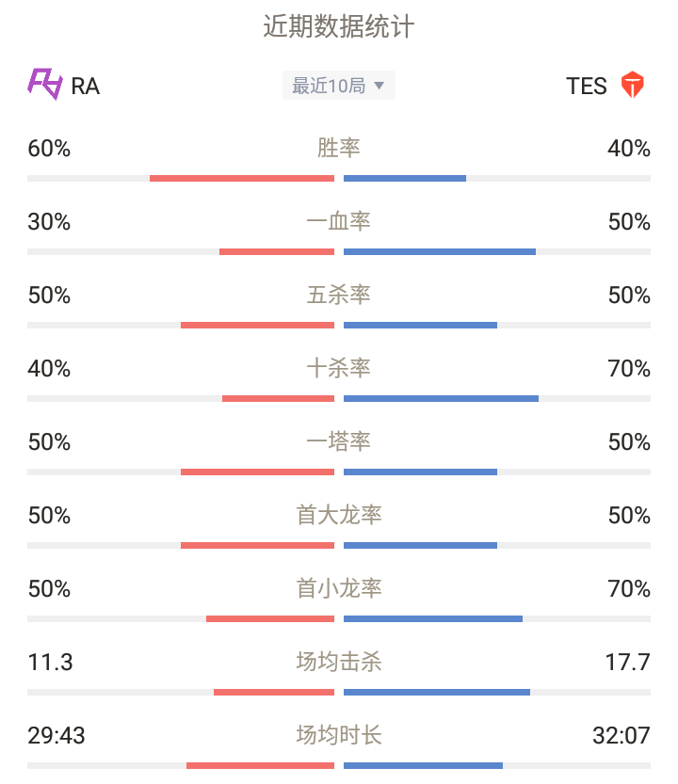
Task: Open the 最近10局 dropdown
Action: [339, 86]
